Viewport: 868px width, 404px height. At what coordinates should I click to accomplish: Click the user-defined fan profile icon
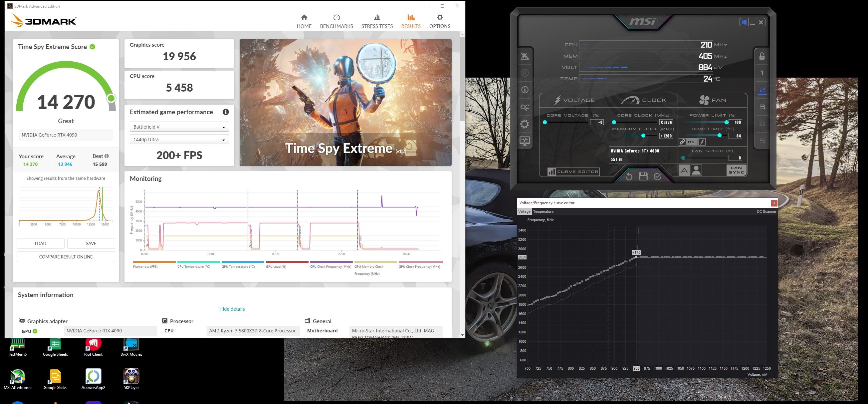point(697,170)
